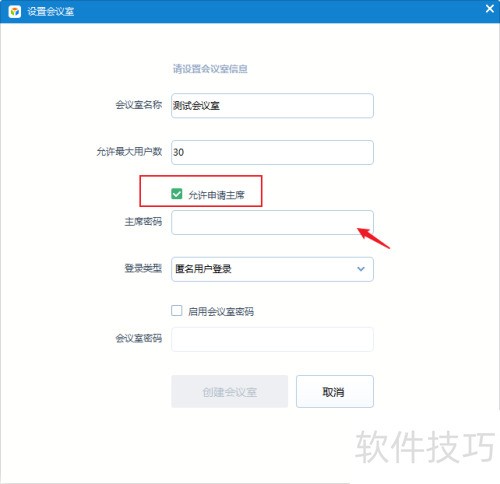
Task: Open the 登录类型 dropdown
Action: [x=272, y=269]
